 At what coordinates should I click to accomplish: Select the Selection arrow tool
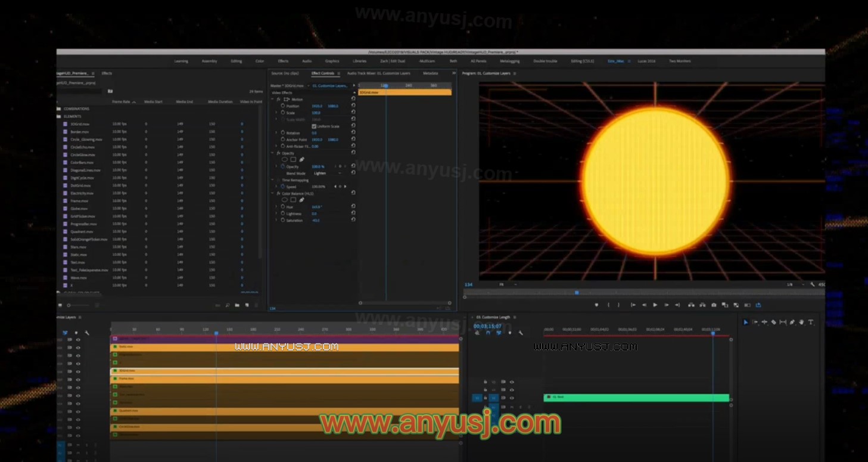745,323
